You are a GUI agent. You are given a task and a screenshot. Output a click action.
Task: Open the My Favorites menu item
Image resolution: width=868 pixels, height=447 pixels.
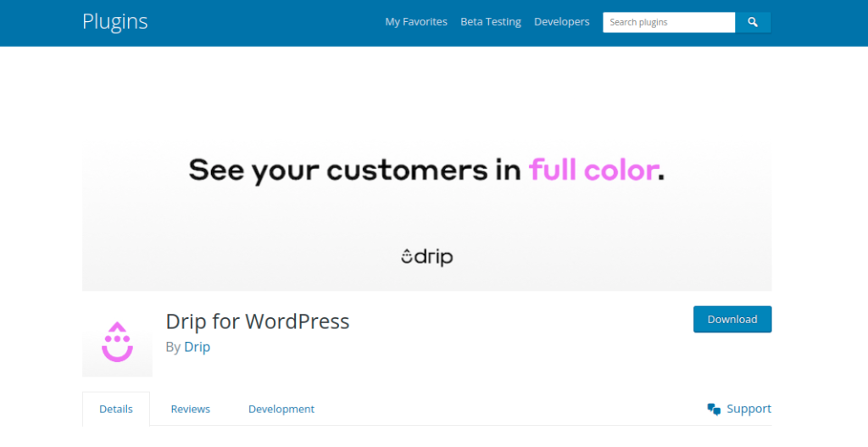click(416, 21)
